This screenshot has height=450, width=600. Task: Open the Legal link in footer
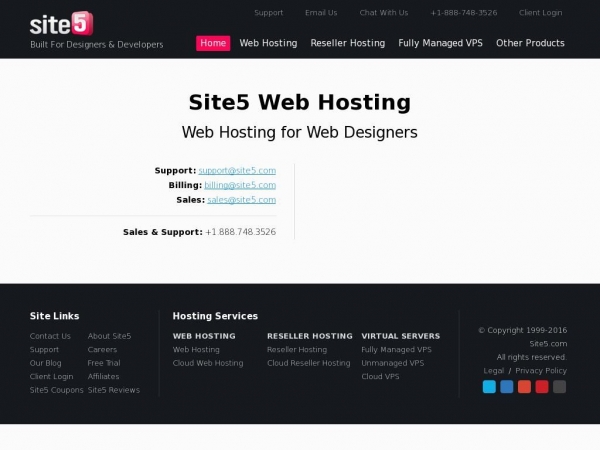(x=494, y=371)
